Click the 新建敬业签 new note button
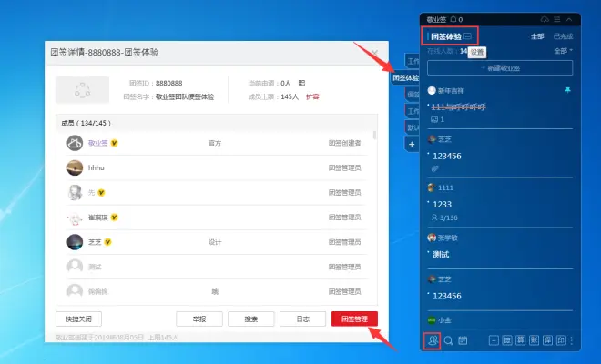This screenshot has width=601, height=364. coord(500,68)
